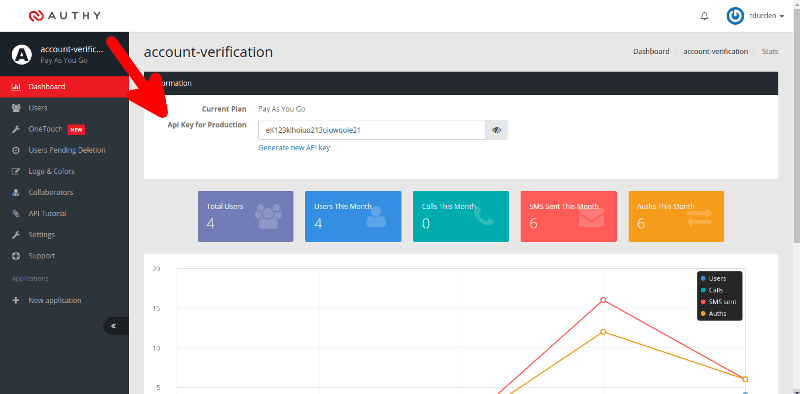Click the account-verification app avatar
The image size is (800, 394).
coord(21,54)
